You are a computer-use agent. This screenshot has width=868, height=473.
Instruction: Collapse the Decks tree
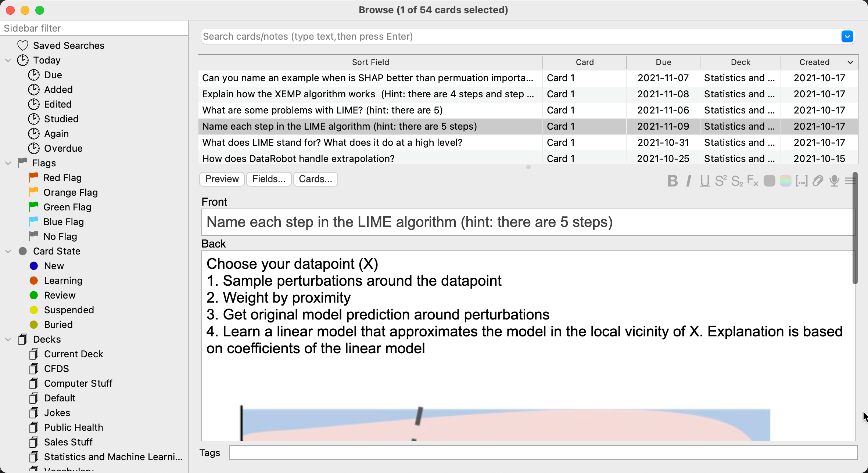point(8,339)
